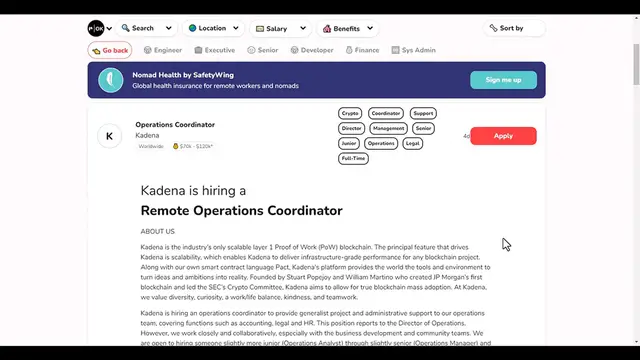This screenshot has height=360, width=640.
Task: Select the Legal tag
Action: (413, 144)
